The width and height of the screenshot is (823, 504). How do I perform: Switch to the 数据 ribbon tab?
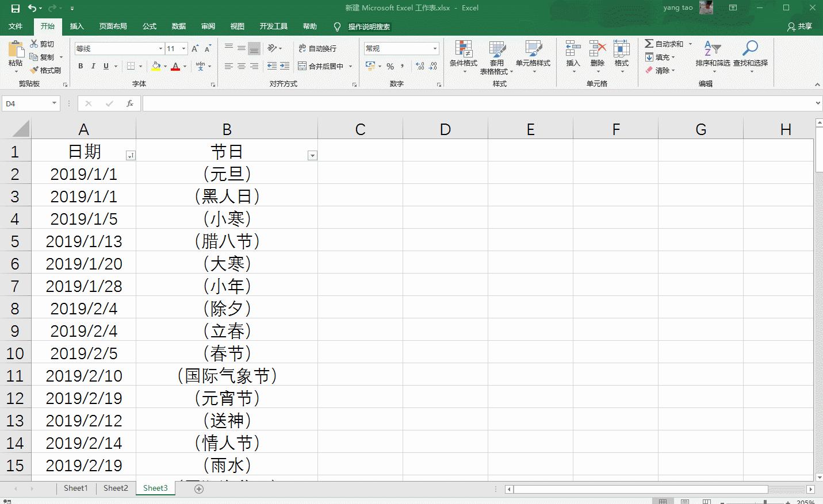coord(178,26)
